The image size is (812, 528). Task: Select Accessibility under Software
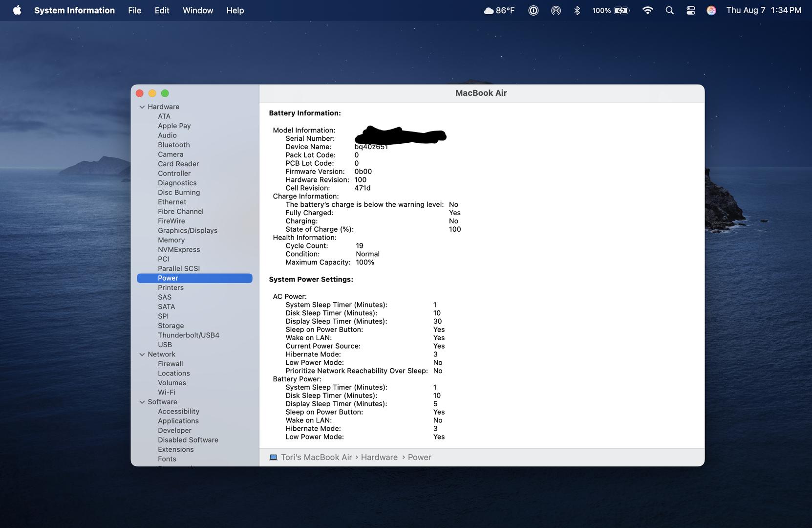click(x=179, y=412)
